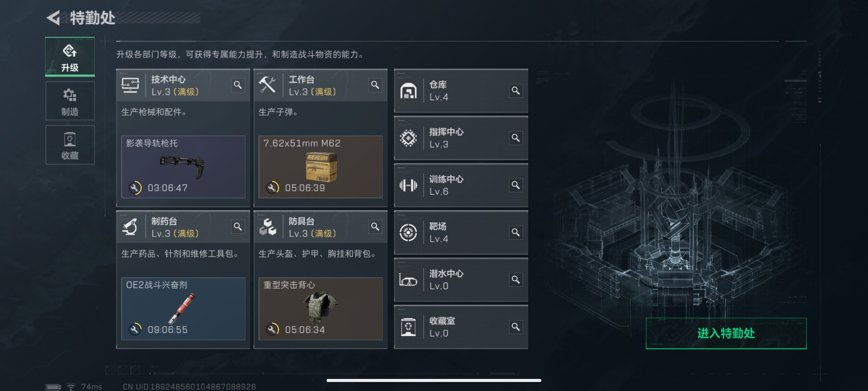Click the magnifier icon for 仓库
868x391 pixels.
coord(515,91)
